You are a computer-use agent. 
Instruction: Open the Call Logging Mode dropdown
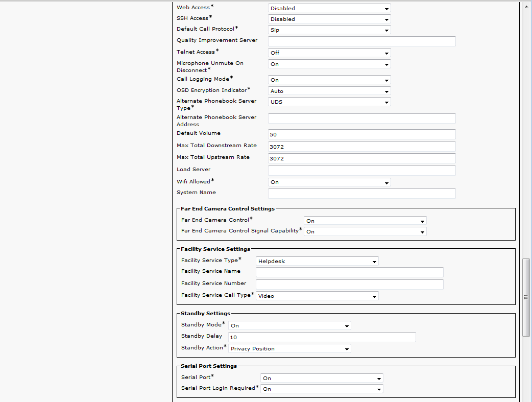coord(329,80)
